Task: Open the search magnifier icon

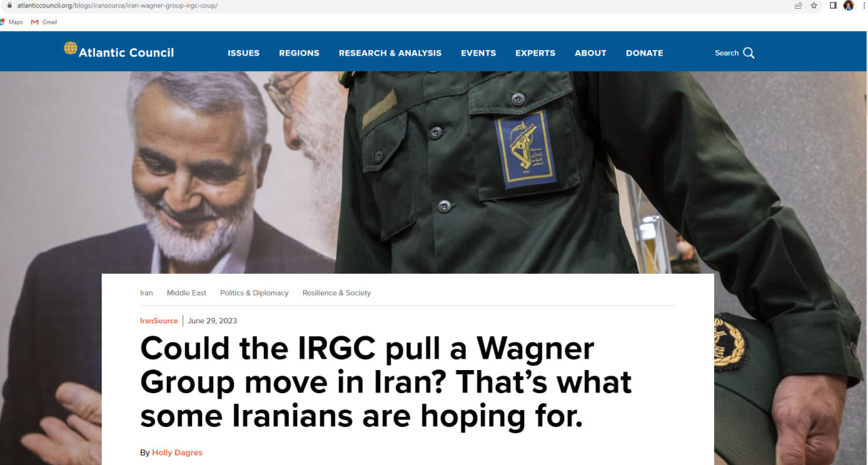Action: 749,53
